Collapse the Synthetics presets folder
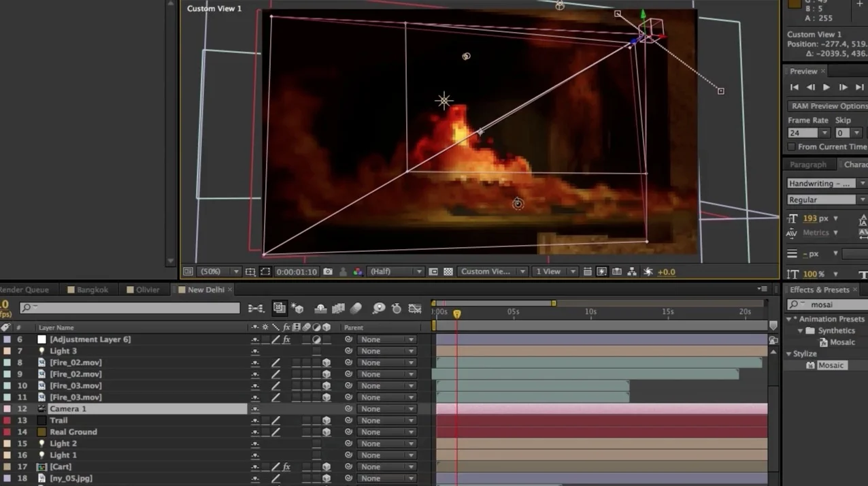 click(x=801, y=331)
